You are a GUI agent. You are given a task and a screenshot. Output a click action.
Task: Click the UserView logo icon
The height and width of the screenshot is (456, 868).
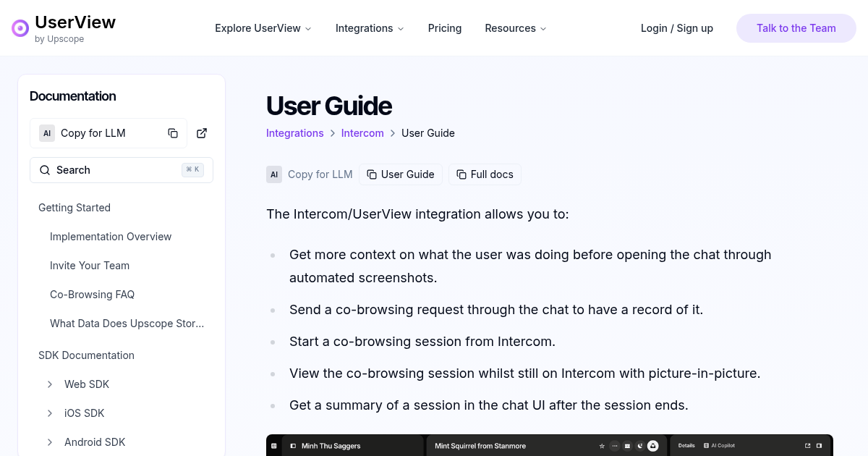click(20, 28)
